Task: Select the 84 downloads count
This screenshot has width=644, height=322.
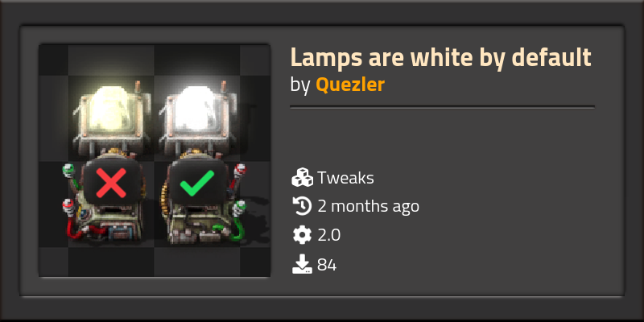Action: [327, 265]
